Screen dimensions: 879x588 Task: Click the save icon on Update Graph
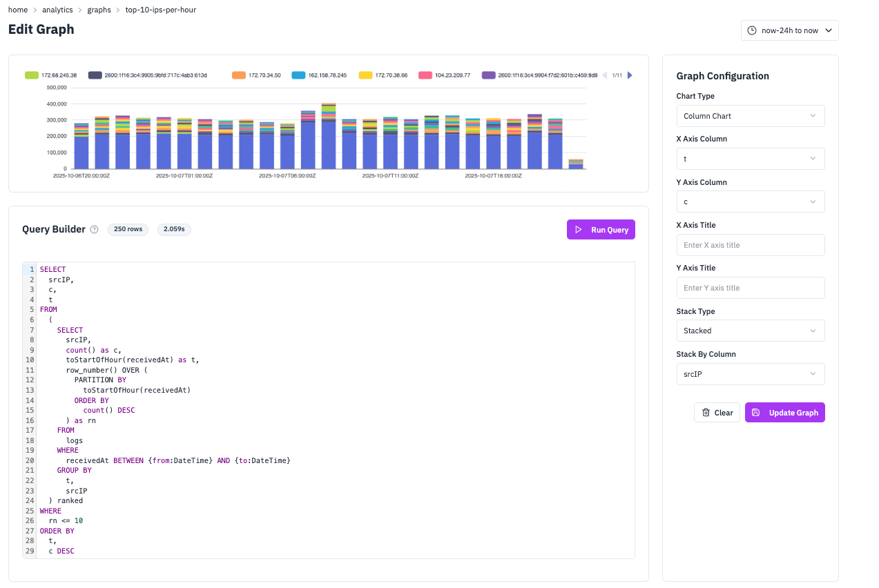[x=756, y=413]
